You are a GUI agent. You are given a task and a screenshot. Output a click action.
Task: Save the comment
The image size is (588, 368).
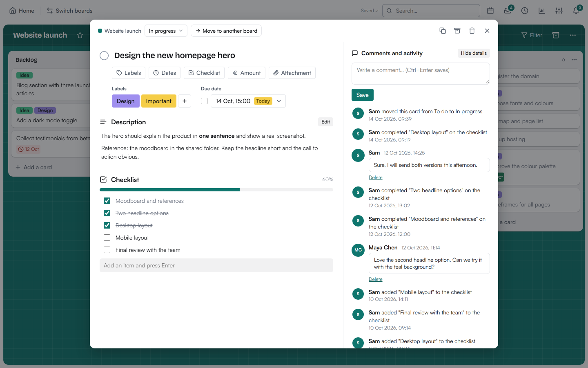(x=363, y=95)
